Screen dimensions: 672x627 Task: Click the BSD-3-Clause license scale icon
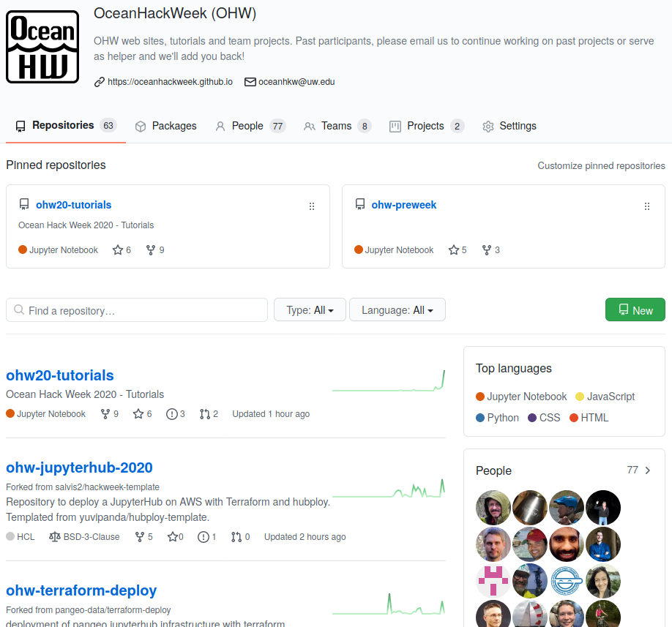(x=54, y=536)
